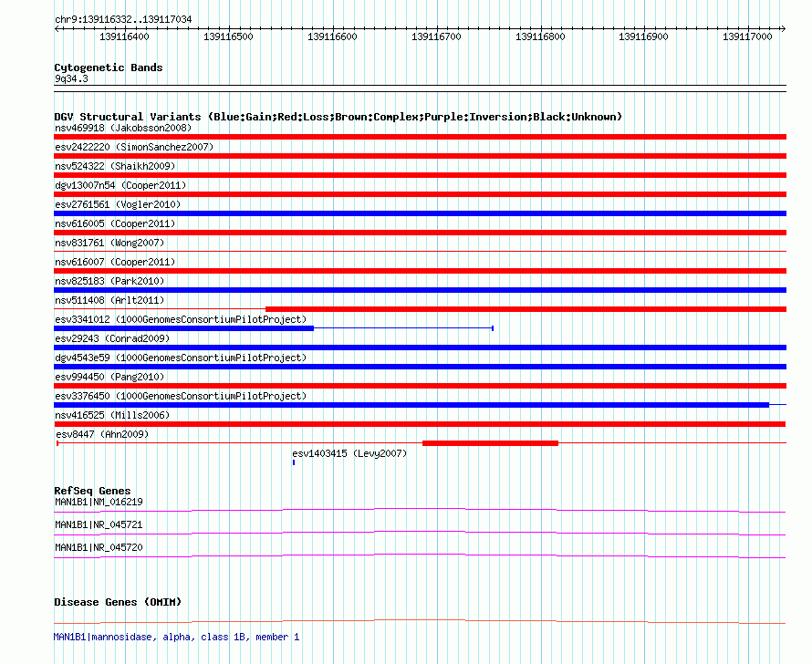Select the RefSeq Genes track title
This screenshot has height=664, width=812.
[93, 491]
